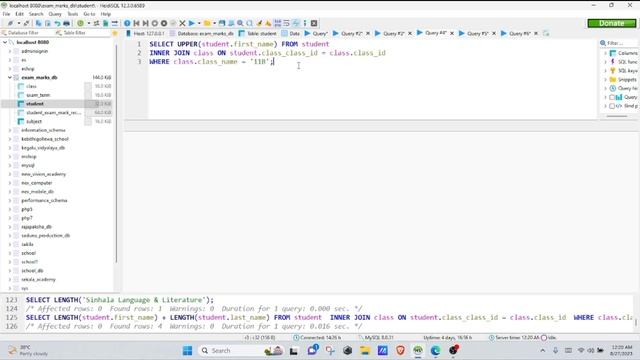Image resolution: width=640 pixels, height=360 pixels.
Task: Jump to first row icon
Action: point(136,23)
